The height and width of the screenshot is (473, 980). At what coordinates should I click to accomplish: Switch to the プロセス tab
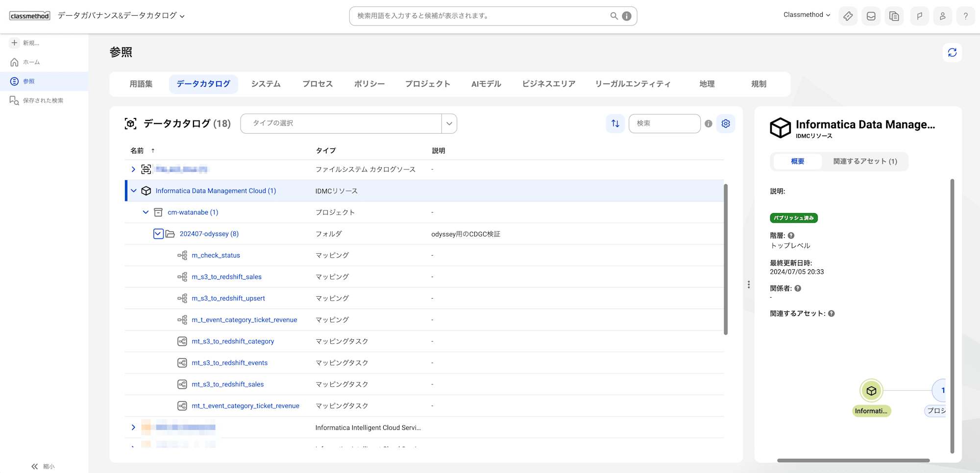[x=318, y=84]
